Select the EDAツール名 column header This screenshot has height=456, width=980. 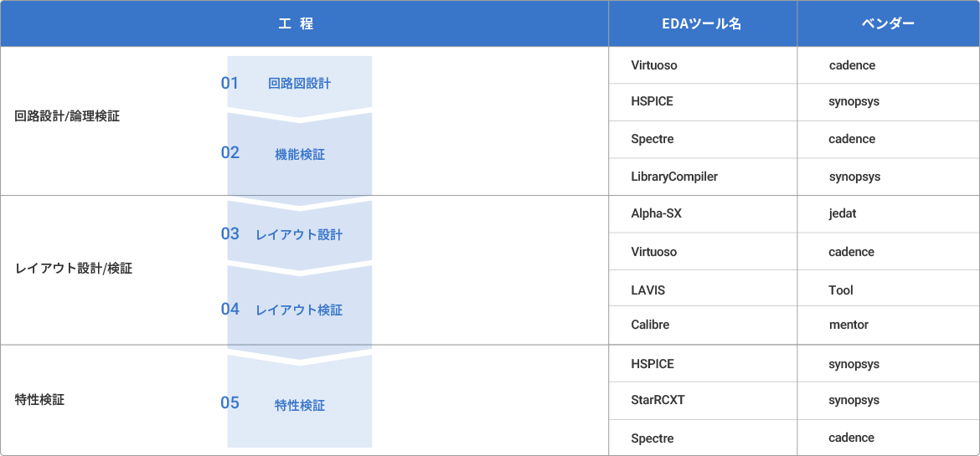point(703,23)
